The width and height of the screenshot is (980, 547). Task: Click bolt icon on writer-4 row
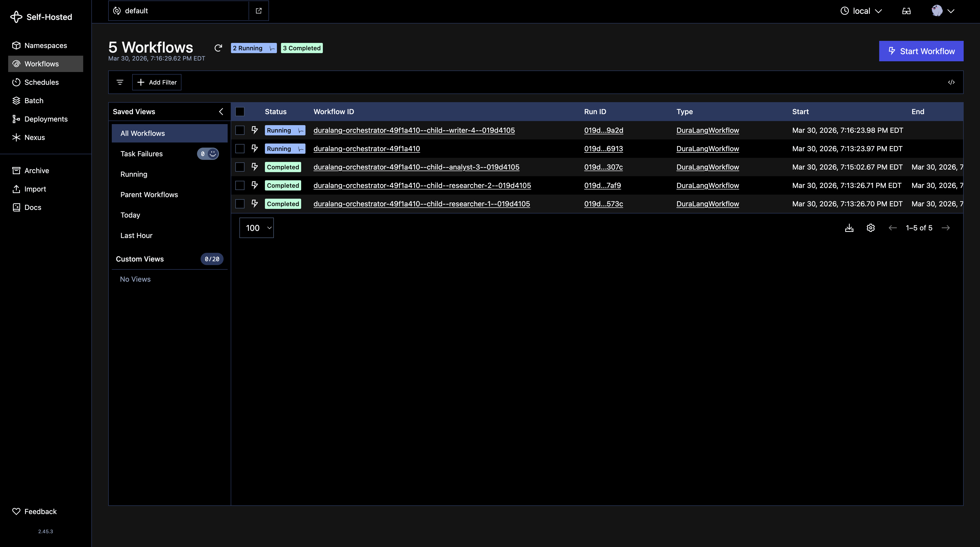tap(254, 130)
